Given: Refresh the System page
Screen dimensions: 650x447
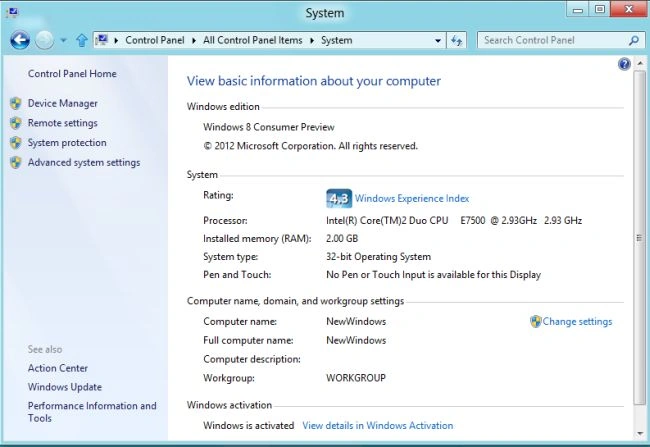Looking at the screenshot, I should click(456, 41).
